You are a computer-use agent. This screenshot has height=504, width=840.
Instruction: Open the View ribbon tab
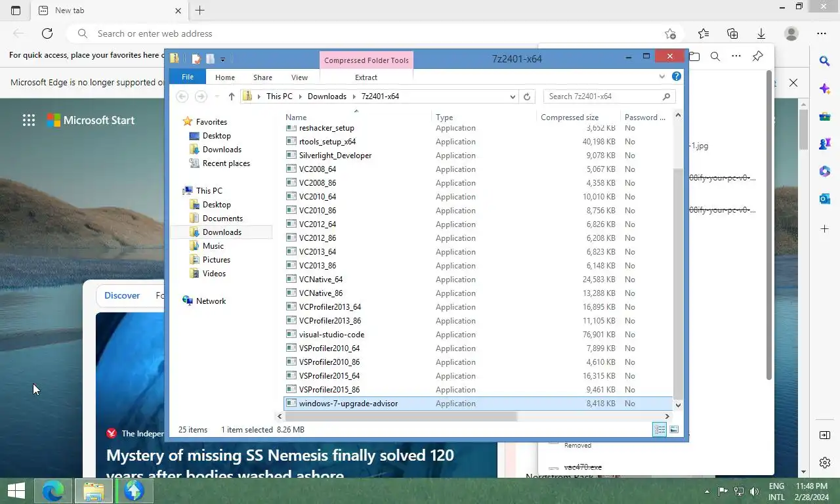[299, 77]
